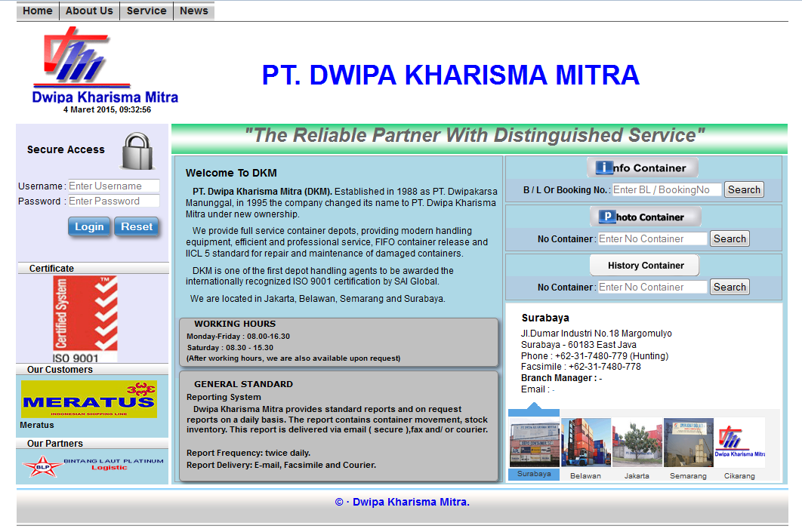Click the PT. DWIPA KHARISMA MITRA title

click(451, 75)
